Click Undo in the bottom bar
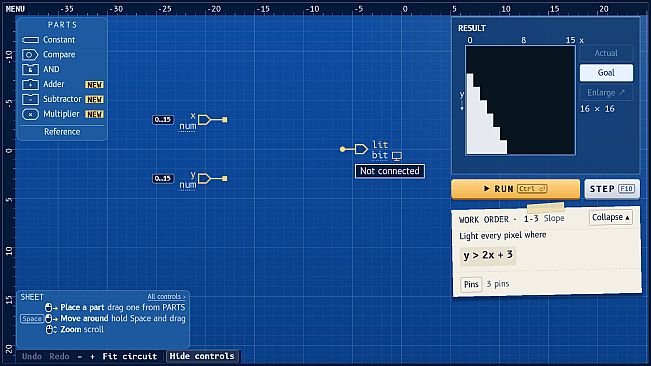 [32, 356]
